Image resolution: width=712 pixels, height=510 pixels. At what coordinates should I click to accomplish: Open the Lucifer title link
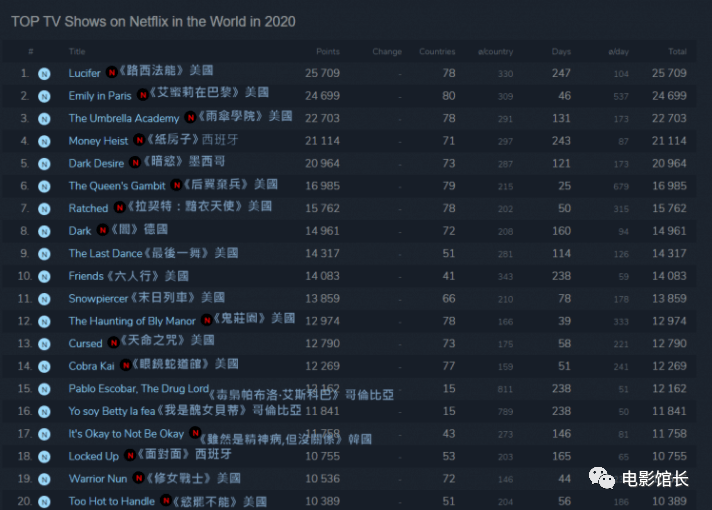point(84,73)
